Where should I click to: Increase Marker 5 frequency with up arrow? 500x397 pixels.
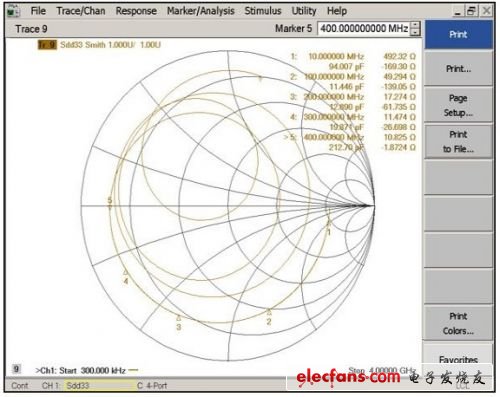coord(415,25)
